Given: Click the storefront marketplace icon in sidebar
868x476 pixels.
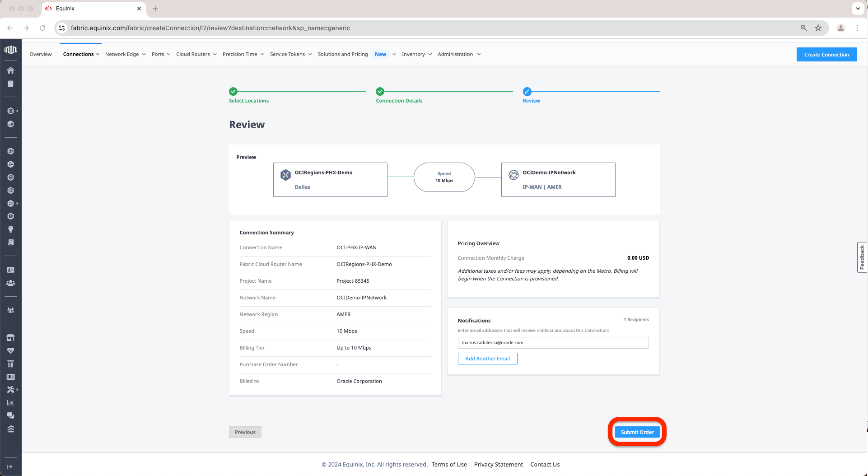Looking at the screenshot, I should tap(10, 338).
